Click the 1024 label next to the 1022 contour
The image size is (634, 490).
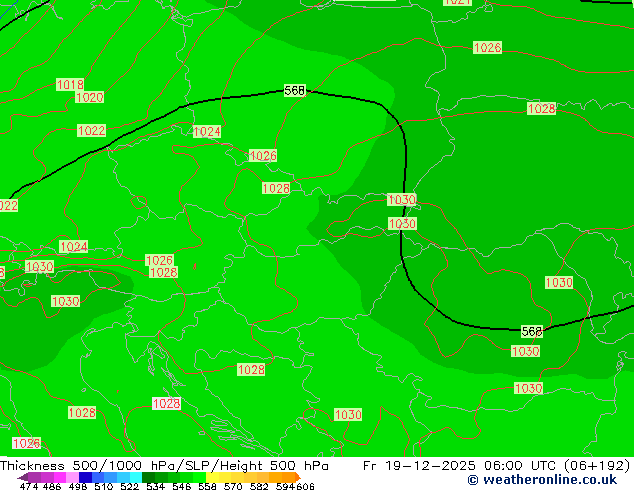click(207, 131)
